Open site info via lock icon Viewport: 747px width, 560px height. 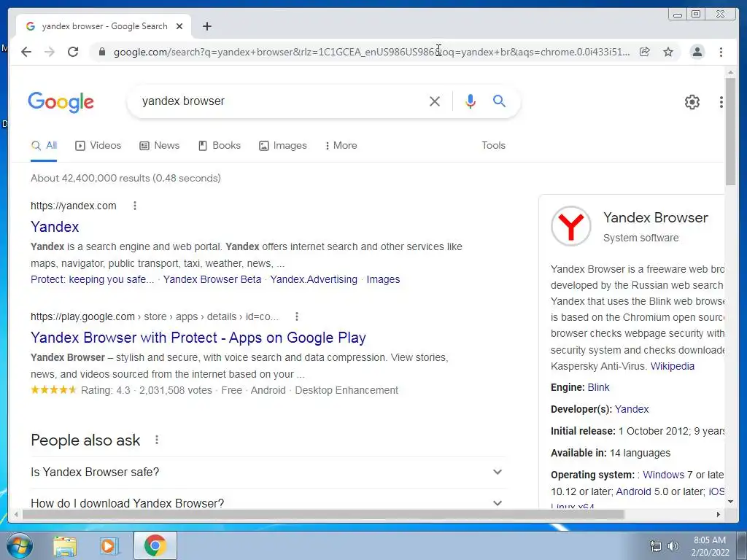101,52
